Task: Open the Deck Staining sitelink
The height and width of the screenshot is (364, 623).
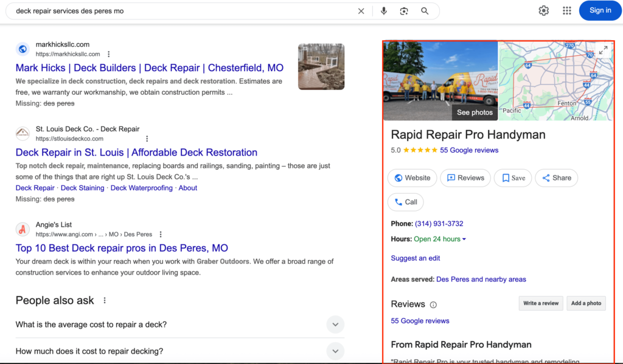Action: tap(82, 188)
